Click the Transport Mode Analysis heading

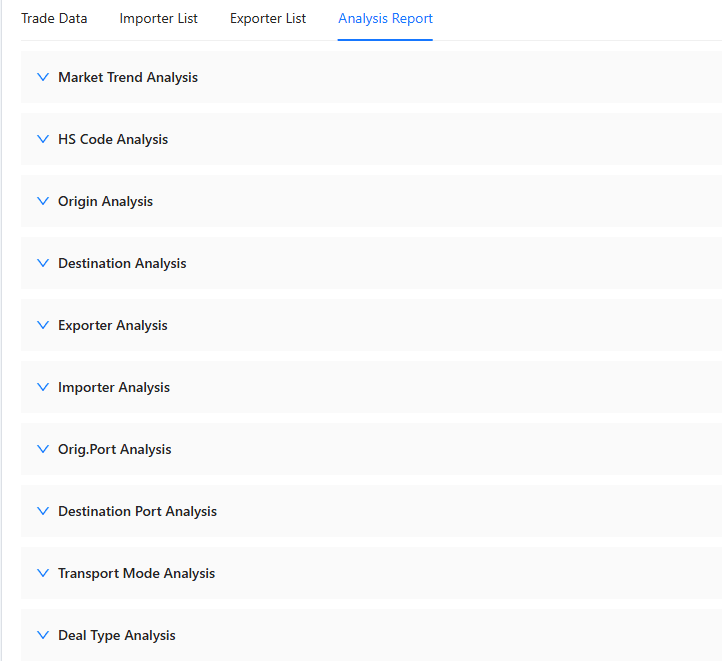click(x=136, y=574)
